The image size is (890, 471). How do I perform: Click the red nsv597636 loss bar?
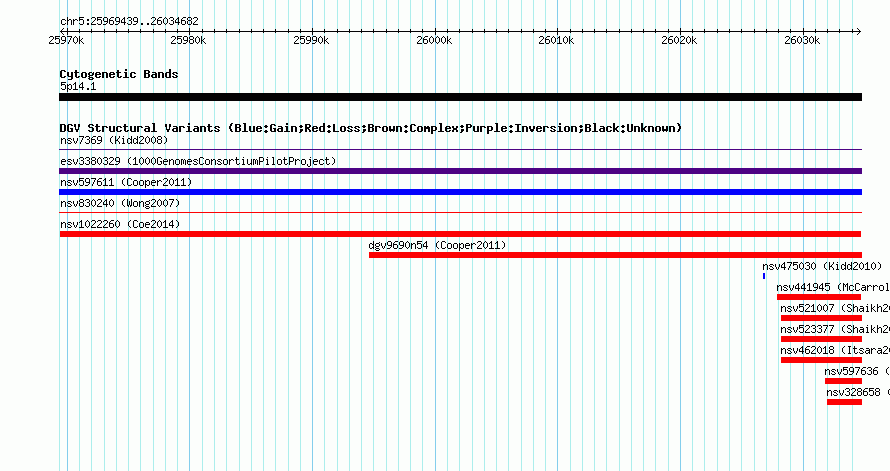point(843,381)
